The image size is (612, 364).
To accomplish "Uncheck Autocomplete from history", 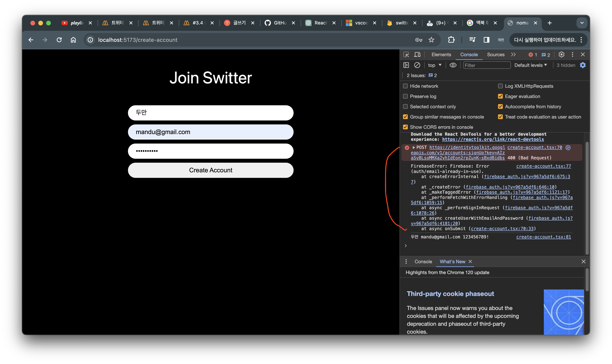I will (x=500, y=106).
